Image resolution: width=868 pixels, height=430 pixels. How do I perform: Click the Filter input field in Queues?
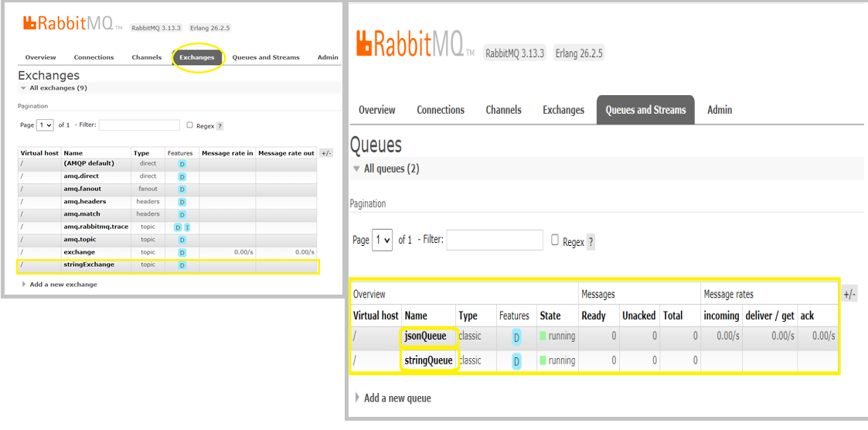point(495,240)
